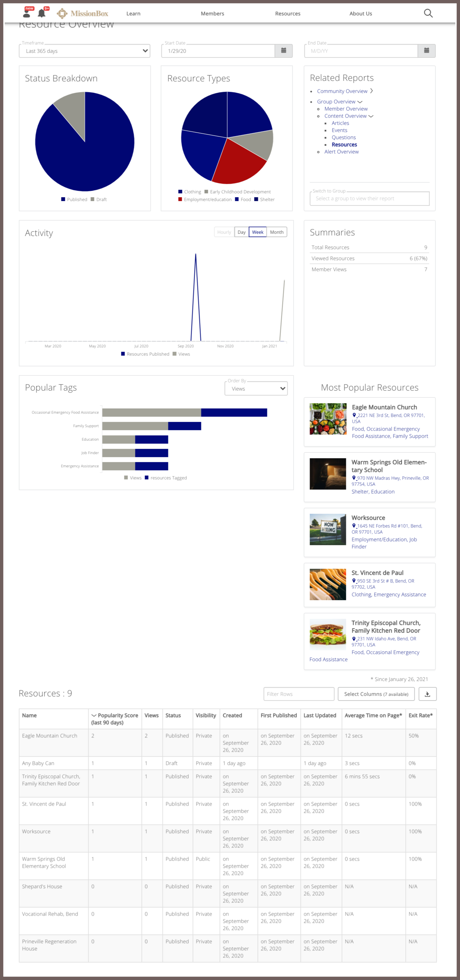The image size is (460, 980).
Task: Switch Activity chart to Month
Action: (x=277, y=232)
